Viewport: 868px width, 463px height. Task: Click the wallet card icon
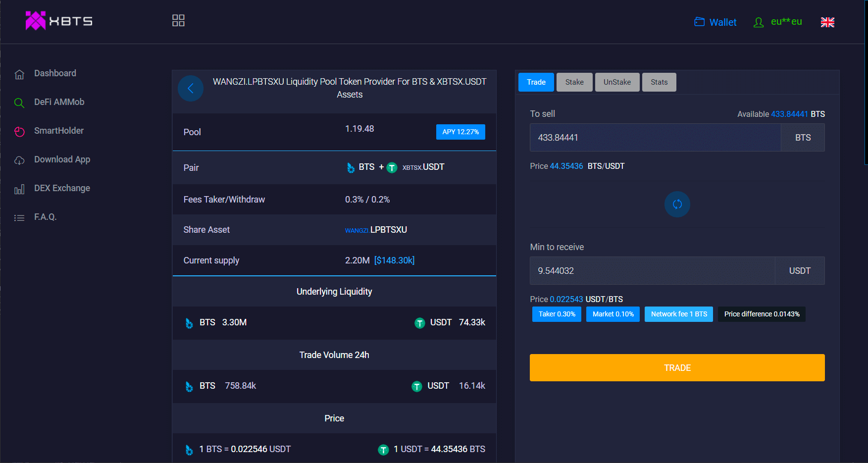[x=699, y=22]
